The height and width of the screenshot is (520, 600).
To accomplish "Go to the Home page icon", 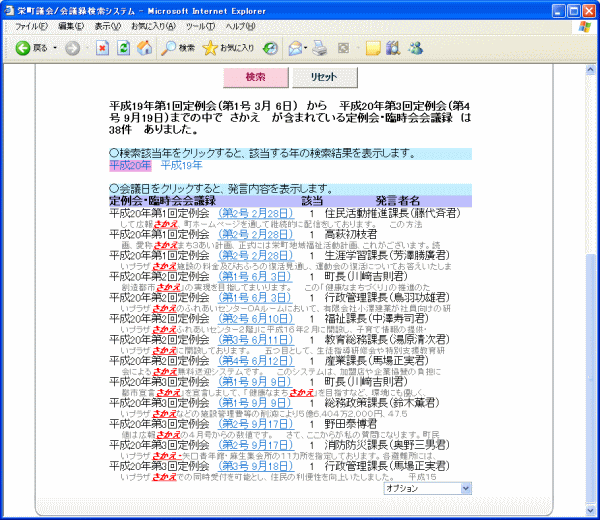I will click(144, 48).
